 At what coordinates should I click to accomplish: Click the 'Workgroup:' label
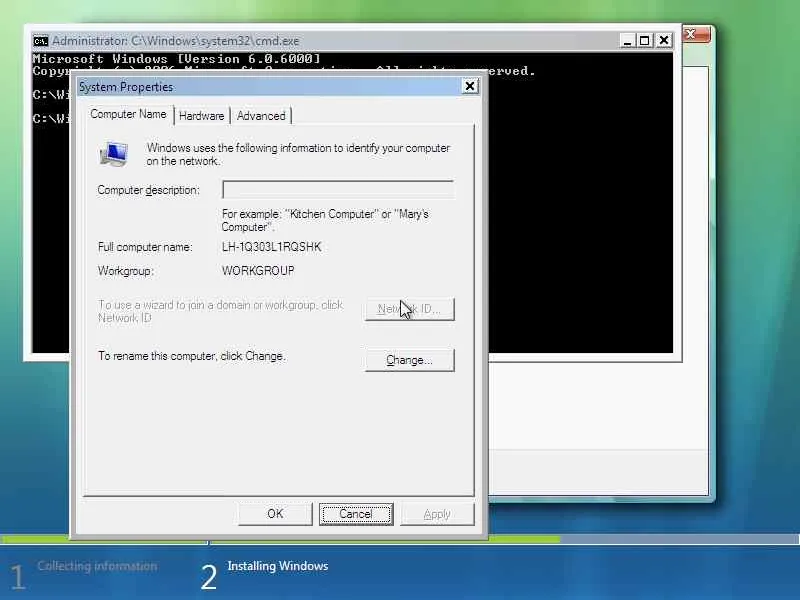click(126, 271)
